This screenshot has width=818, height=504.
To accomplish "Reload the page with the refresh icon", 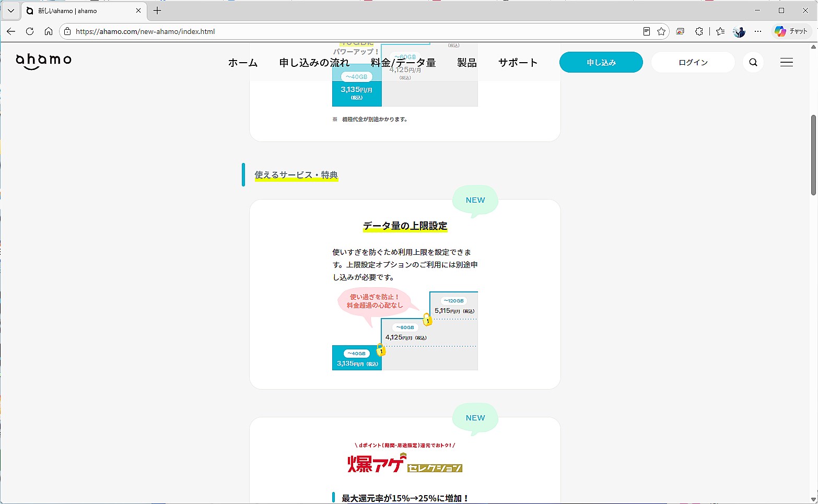I will click(x=30, y=31).
